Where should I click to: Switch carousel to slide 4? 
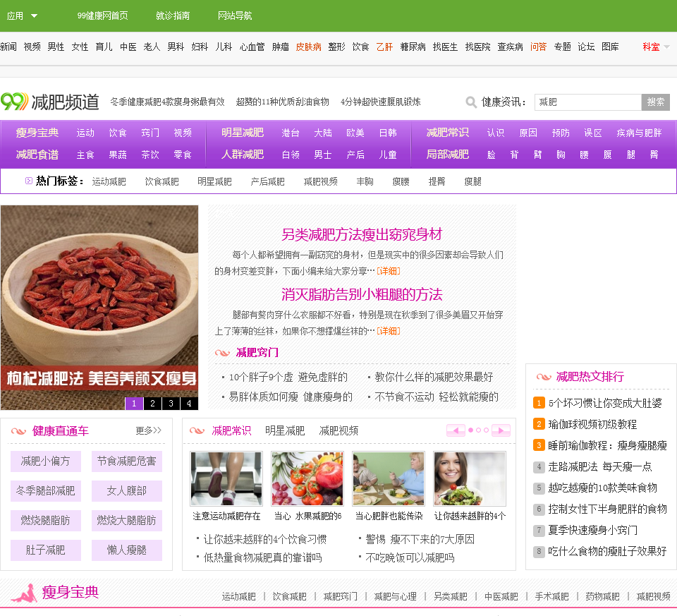coord(189,404)
